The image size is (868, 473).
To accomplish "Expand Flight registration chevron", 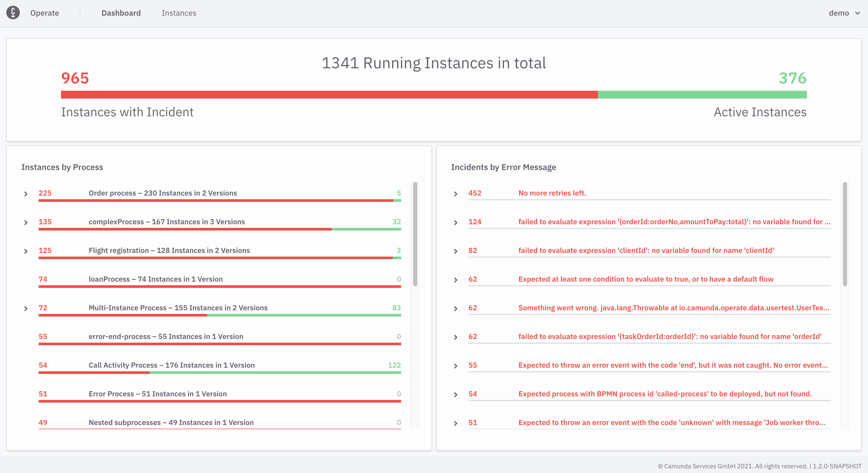I will [26, 251].
